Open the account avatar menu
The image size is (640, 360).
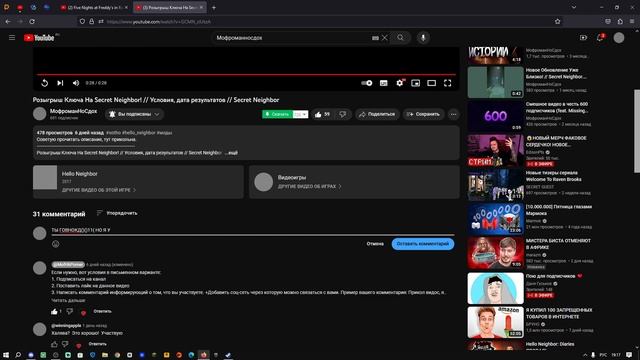pos(619,38)
